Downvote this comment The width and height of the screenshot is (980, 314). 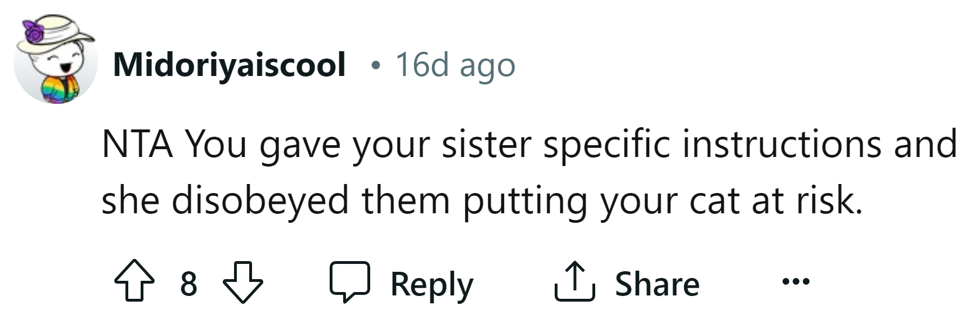pos(243,282)
